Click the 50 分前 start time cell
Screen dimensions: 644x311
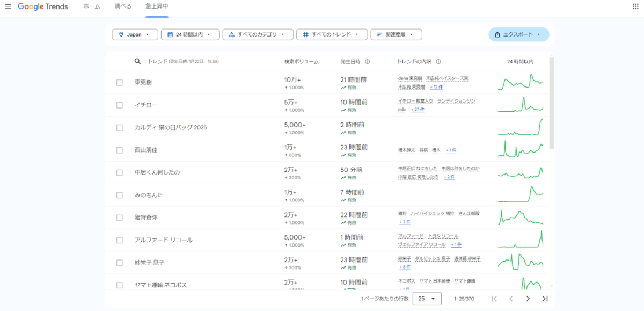[352, 170]
